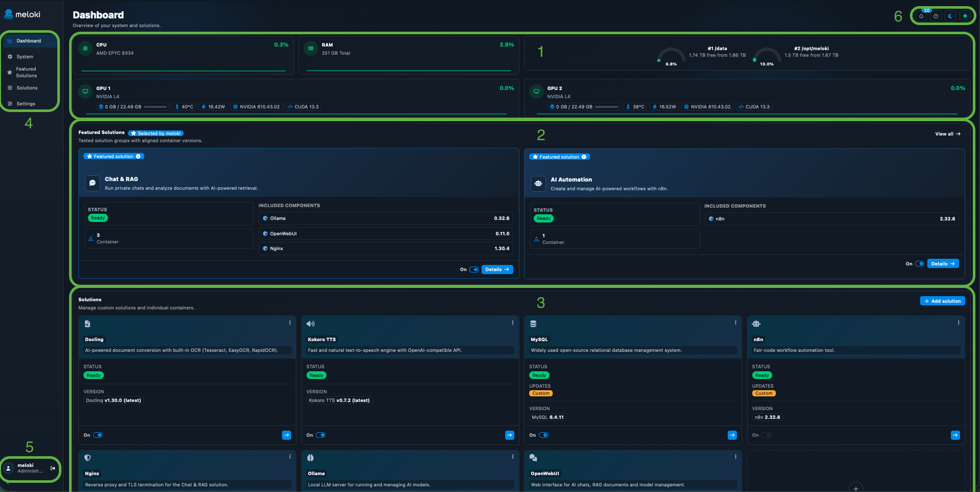The height and width of the screenshot is (492, 980).
Task: Open System in the sidebar
Action: 30,57
